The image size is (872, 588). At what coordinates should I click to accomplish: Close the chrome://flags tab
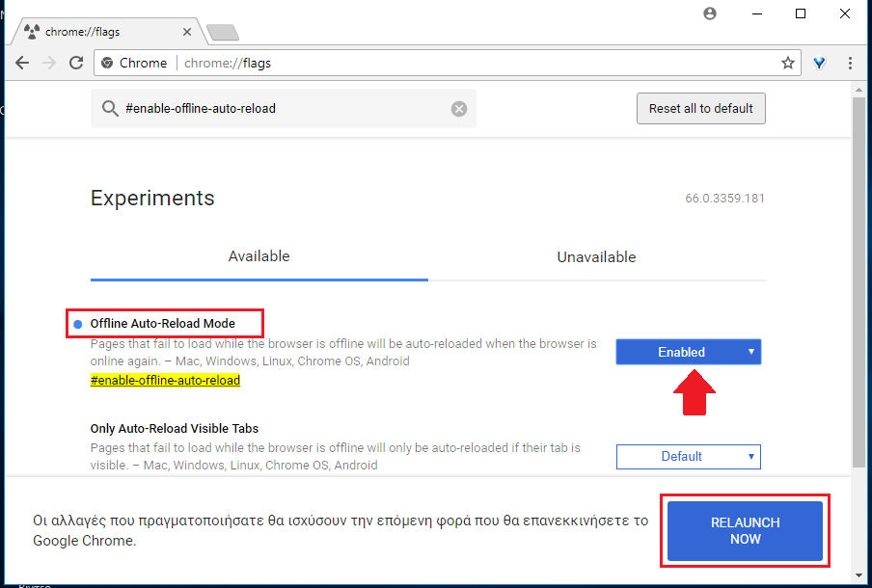point(187,32)
